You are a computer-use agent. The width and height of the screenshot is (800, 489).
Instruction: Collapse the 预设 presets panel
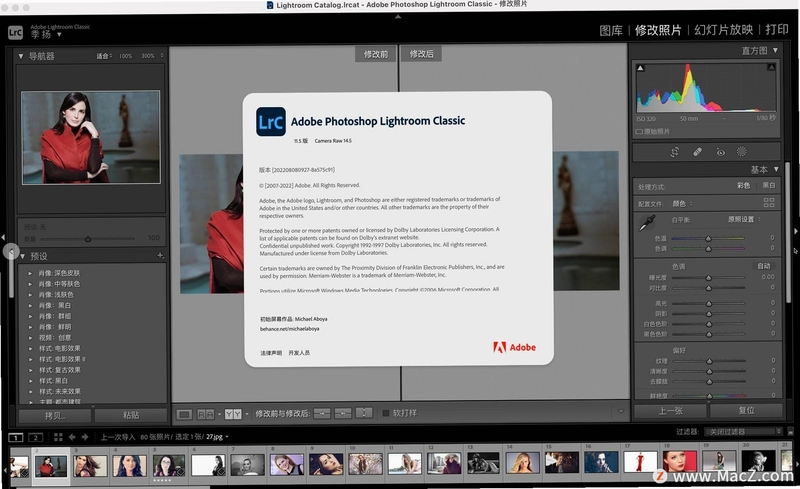23,256
